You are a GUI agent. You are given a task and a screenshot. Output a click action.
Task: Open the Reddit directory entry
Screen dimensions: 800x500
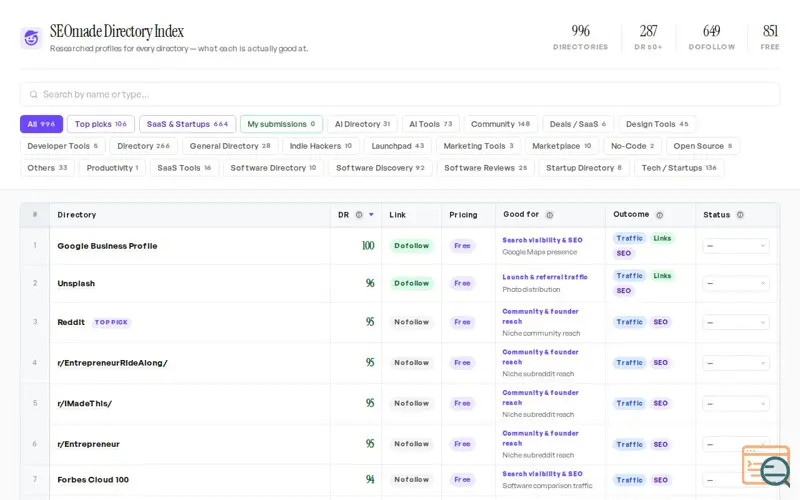pyautogui.click(x=71, y=322)
